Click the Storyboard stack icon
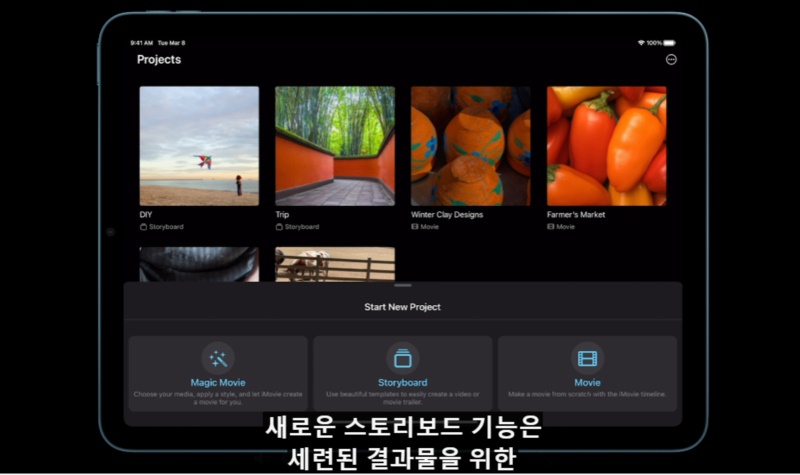The width and height of the screenshot is (800, 475). (x=403, y=359)
